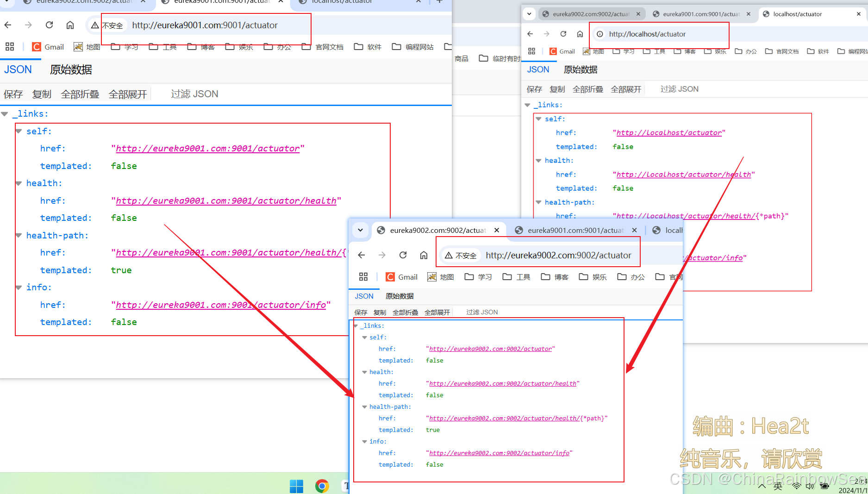Open apps grid in eureka9002 bookmarks bar
The image size is (868, 494).
[x=363, y=277]
